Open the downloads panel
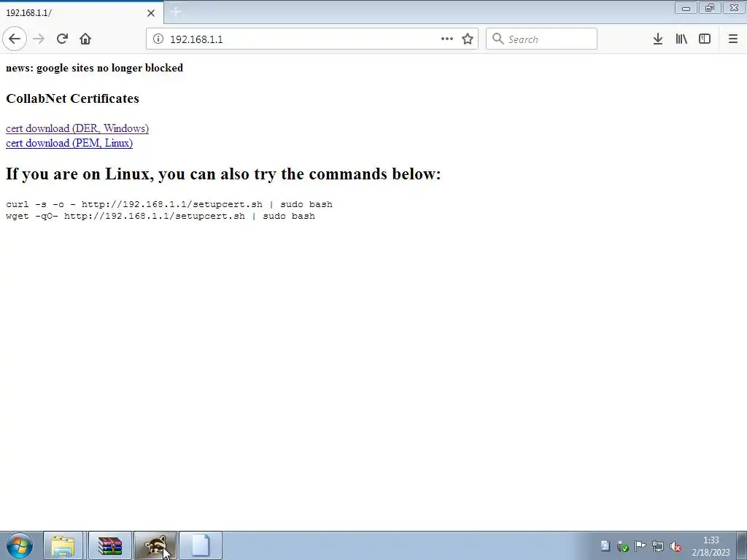The width and height of the screenshot is (747, 560). 658,39
